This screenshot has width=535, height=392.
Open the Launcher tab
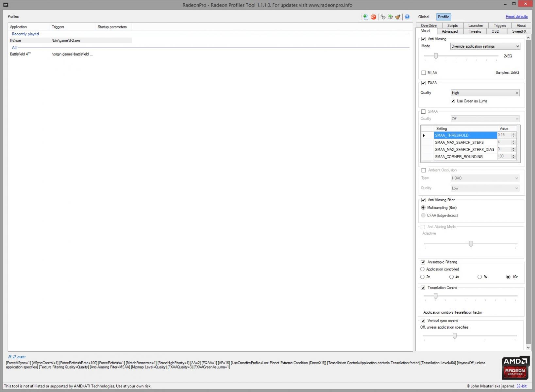(476, 25)
